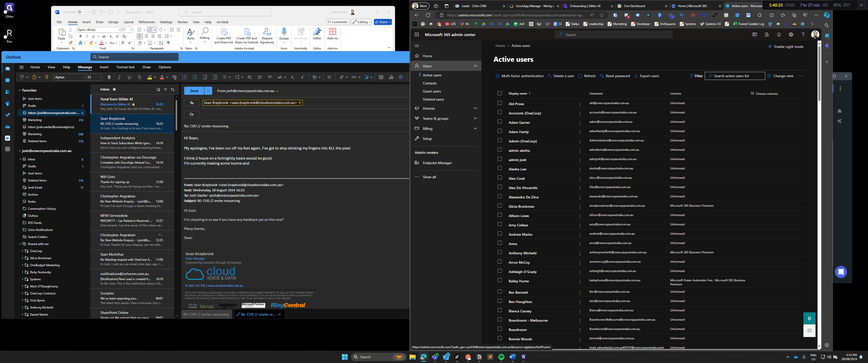The height and width of the screenshot is (363, 868).
Task: Open Editing mode dropdown in Word
Action: tap(361, 22)
